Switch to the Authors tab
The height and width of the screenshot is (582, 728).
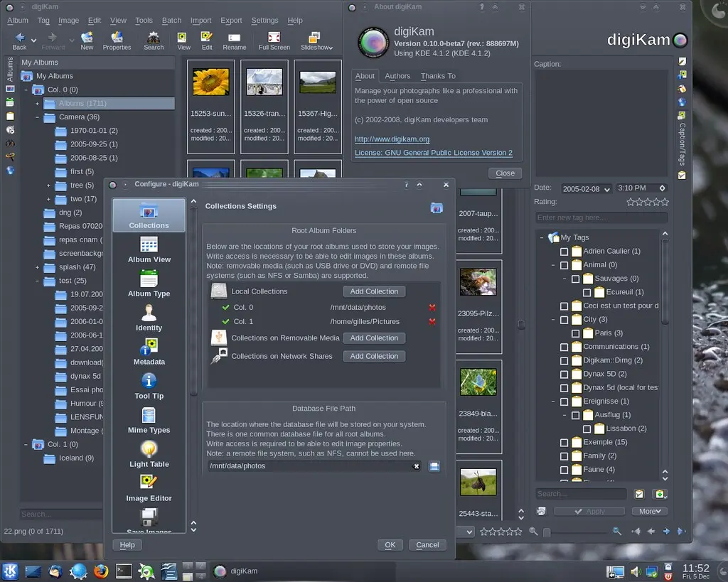[x=397, y=76]
